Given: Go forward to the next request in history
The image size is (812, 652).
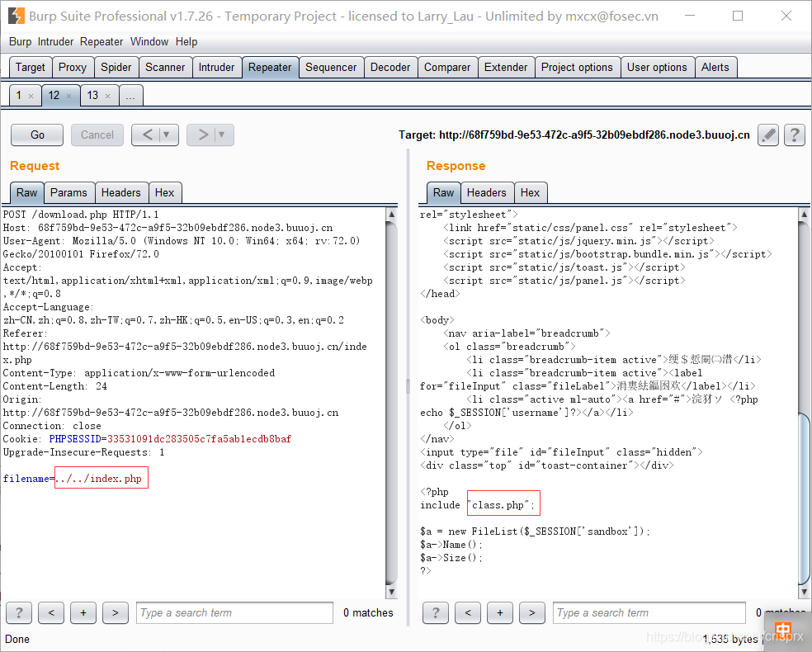Looking at the screenshot, I should pos(203,135).
